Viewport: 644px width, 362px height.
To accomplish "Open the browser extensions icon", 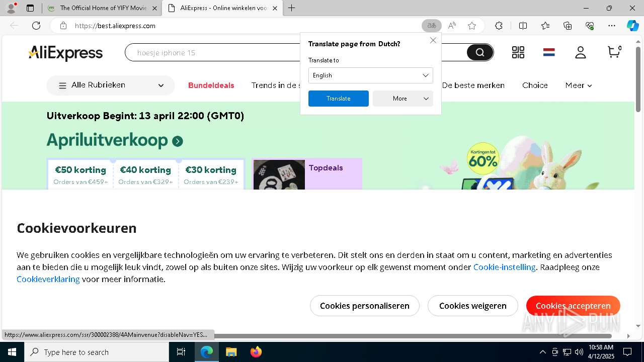I will point(499,26).
